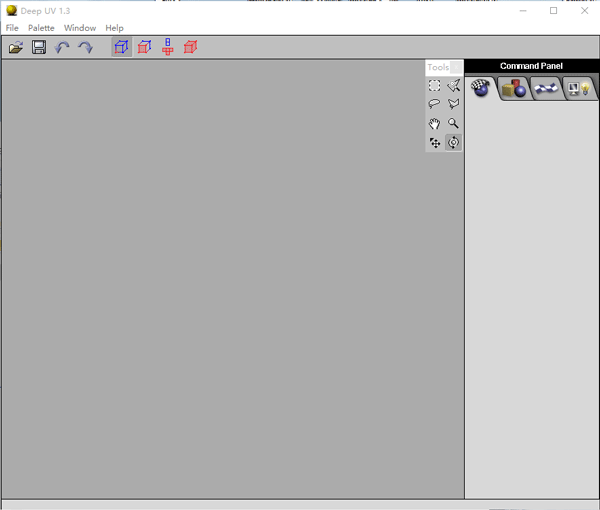The width and height of the screenshot is (600, 510).
Task: Close the Deep UV window
Action: (x=584, y=11)
